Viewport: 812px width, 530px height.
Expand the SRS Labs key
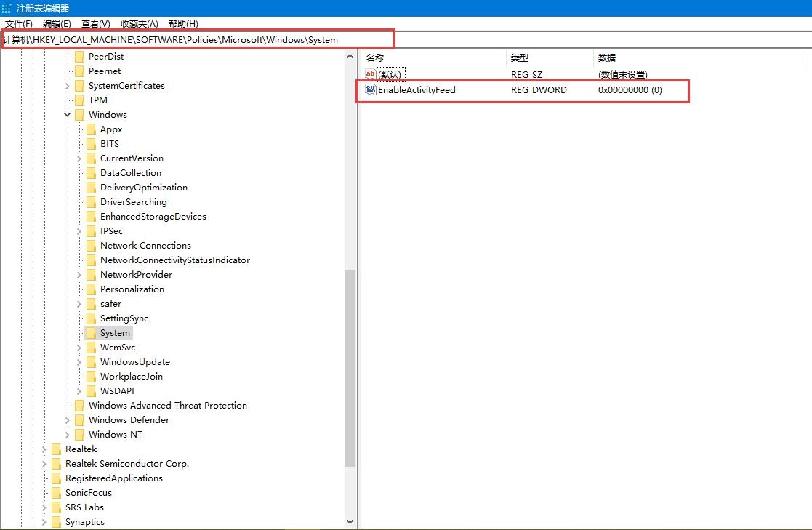click(x=44, y=507)
